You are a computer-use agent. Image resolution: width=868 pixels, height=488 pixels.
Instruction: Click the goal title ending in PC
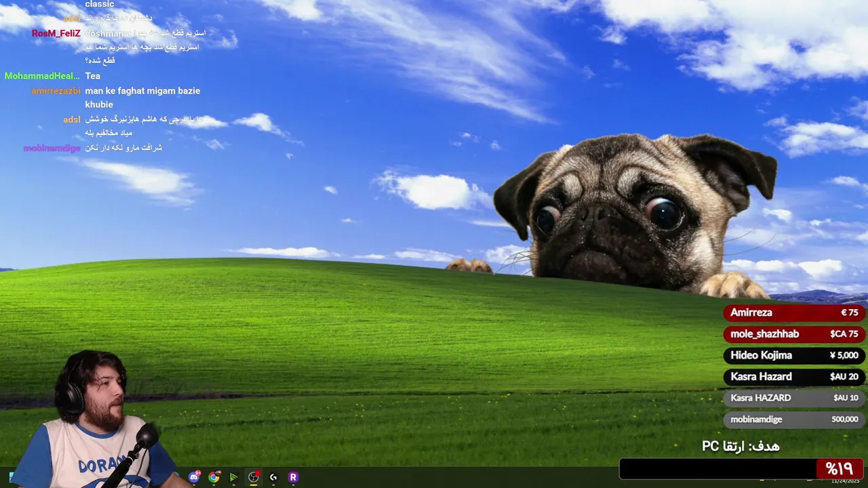pos(741,446)
